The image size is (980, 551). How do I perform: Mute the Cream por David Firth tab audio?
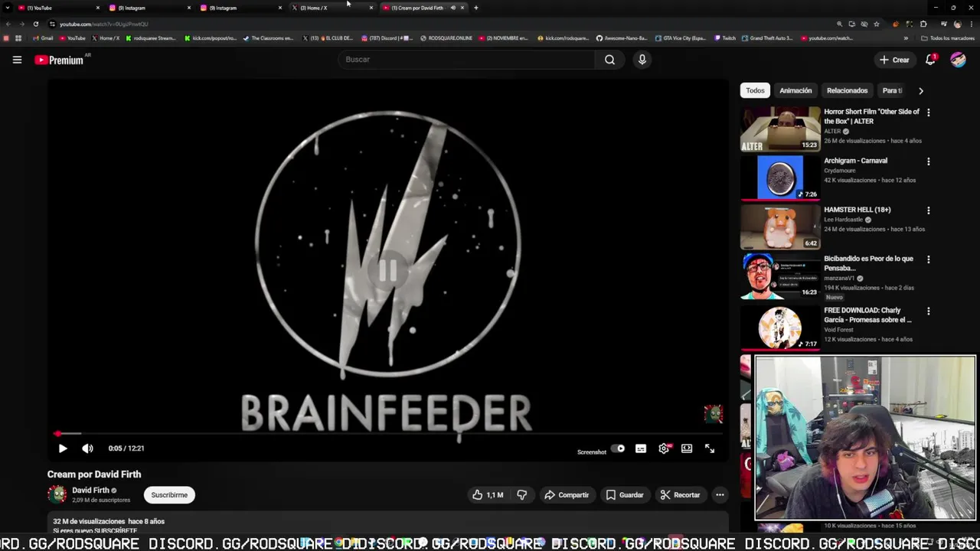click(452, 8)
